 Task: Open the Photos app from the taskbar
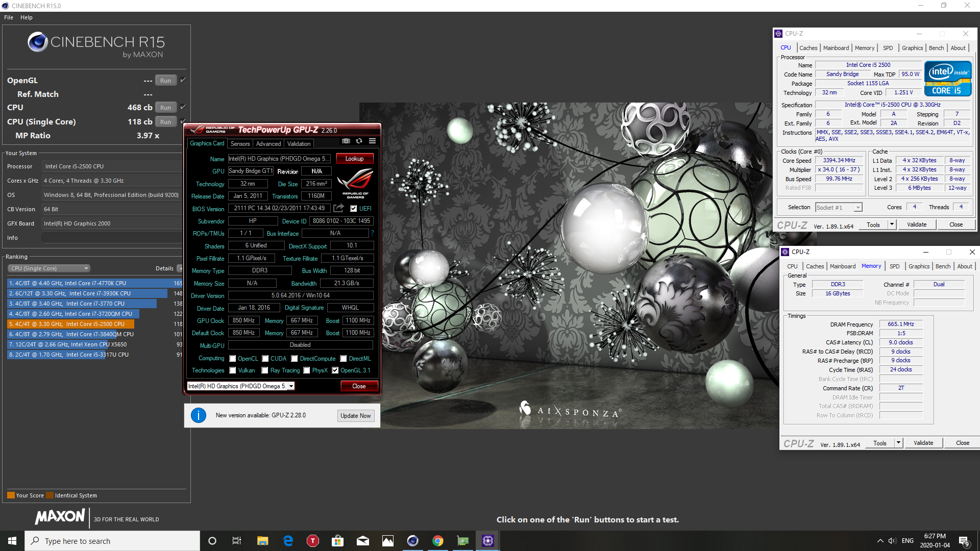(388, 541)
